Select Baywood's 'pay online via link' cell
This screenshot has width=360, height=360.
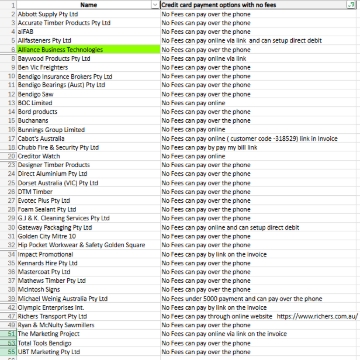258,59
